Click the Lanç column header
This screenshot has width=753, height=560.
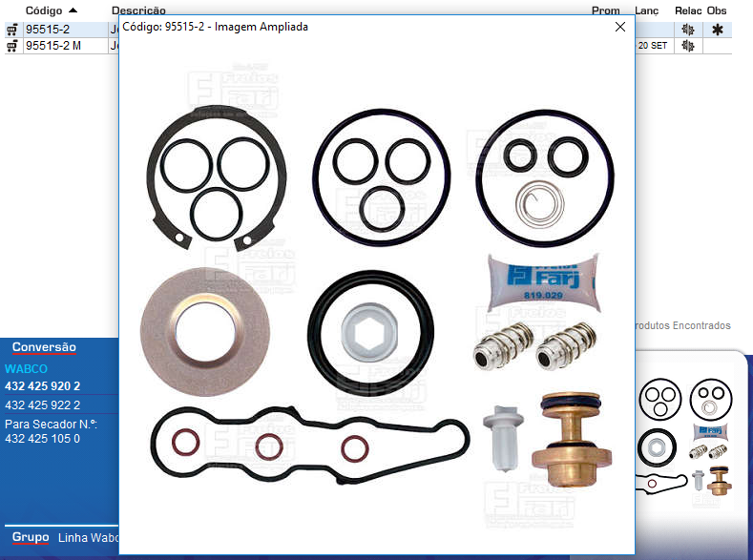coord(647,10)
